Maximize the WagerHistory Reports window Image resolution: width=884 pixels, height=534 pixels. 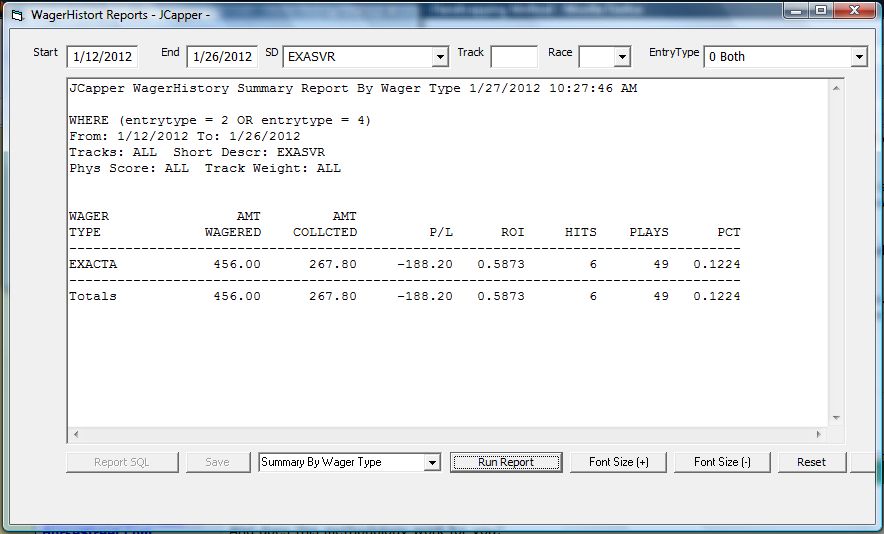[x=821, y=11]
